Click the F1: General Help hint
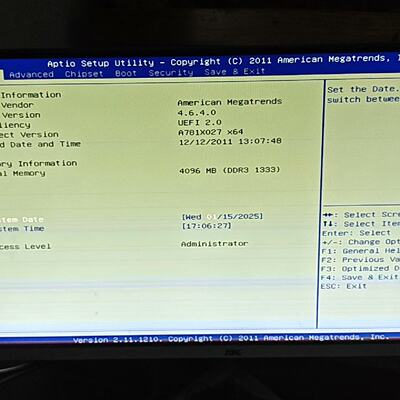Screen dimensions: 400x400 pos(361,251)
